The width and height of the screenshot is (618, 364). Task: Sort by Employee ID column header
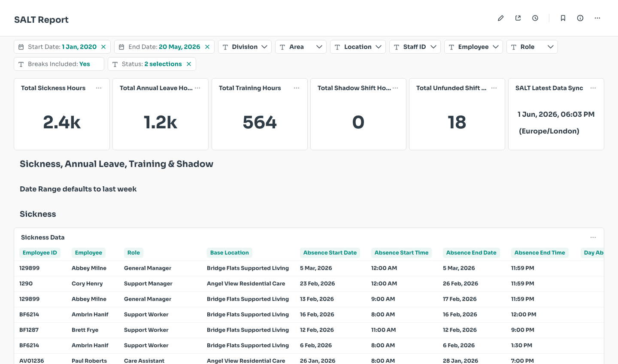coord(40,253)
